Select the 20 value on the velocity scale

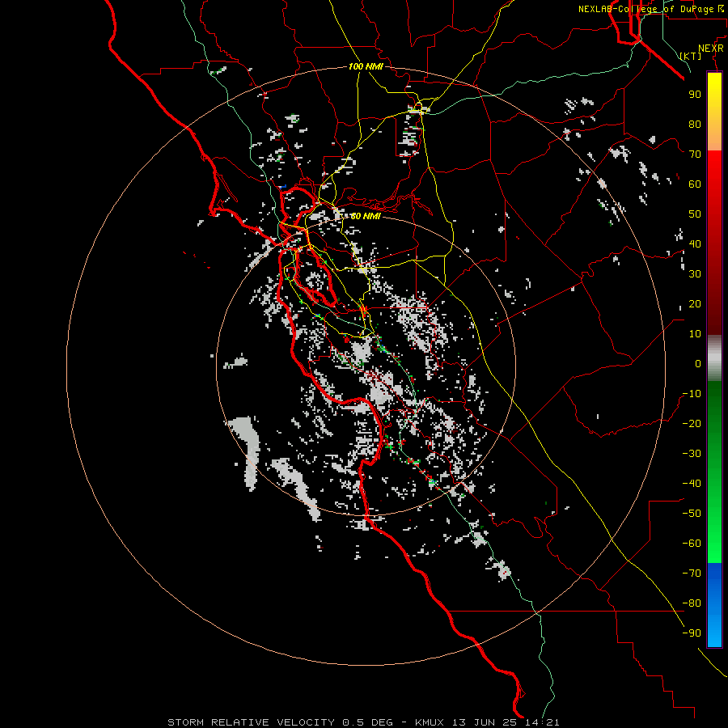695,303
